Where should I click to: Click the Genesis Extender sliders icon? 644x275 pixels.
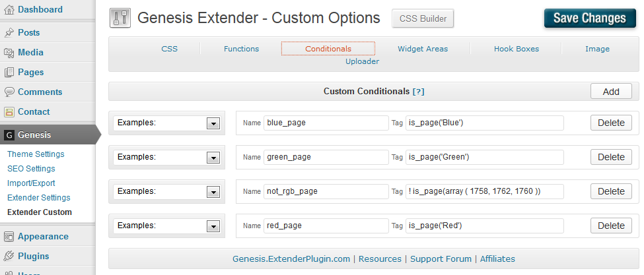click(x=120, y=18)
